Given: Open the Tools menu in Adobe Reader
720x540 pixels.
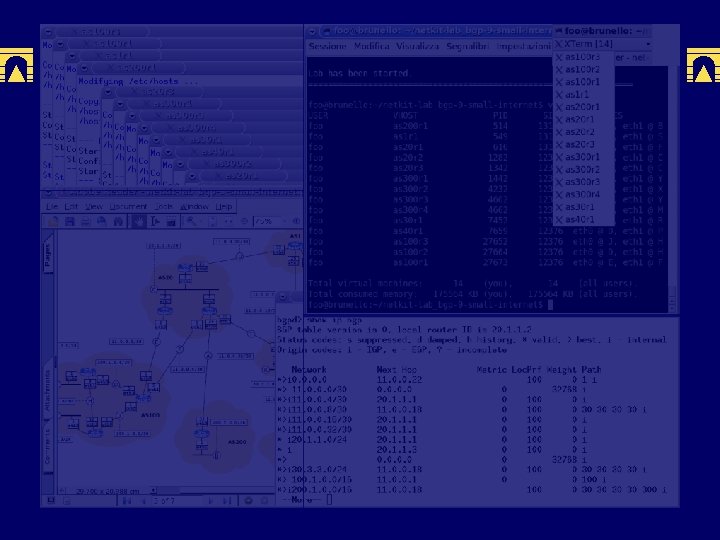Looking at the screenshot, I should 164,207.
